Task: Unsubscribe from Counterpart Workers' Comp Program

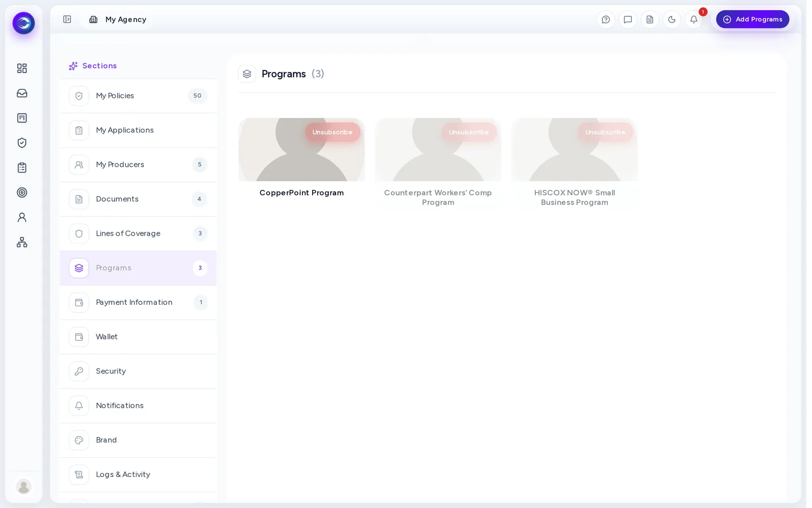Action: click(x=469, y=132)
